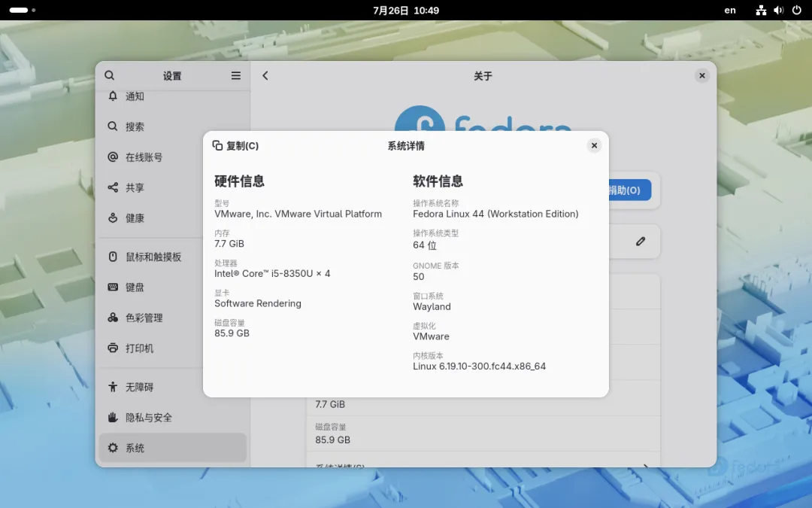Copy system details with the 复制(C) button

(235, 146)
